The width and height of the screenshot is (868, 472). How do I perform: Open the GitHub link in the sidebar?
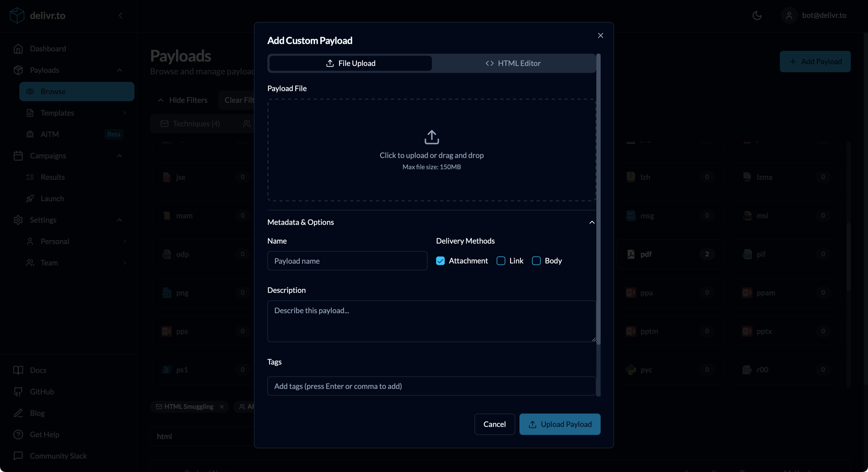[x=42, y=391]
